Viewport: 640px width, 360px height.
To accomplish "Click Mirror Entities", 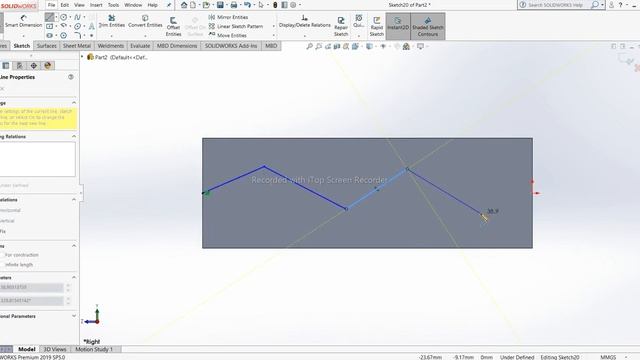I will [x=228, y=17].
